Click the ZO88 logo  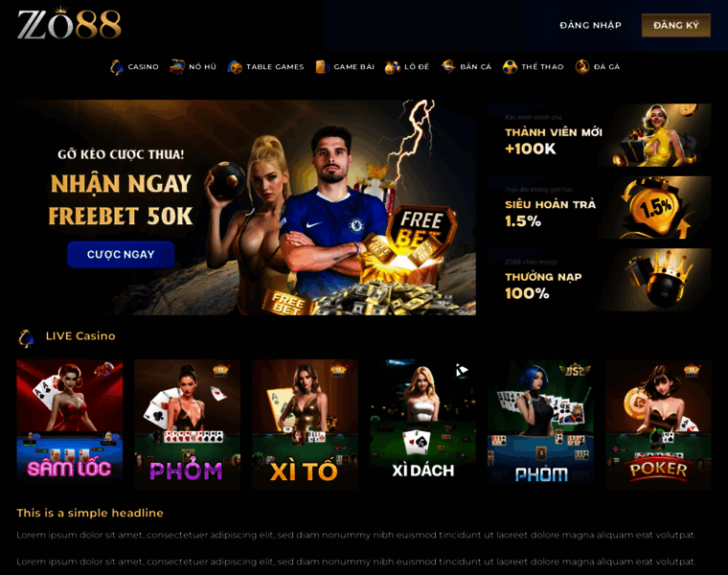[x=69, y=24]
